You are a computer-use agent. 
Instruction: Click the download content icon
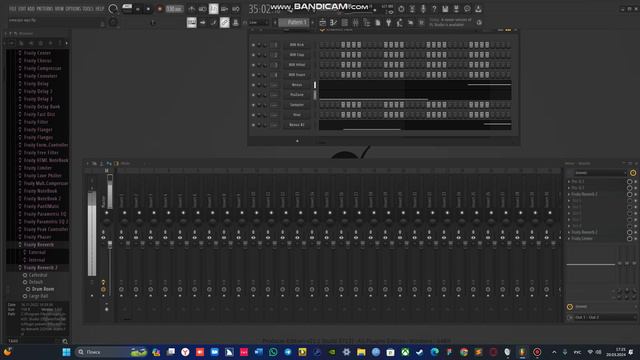(x=478, y=9)
